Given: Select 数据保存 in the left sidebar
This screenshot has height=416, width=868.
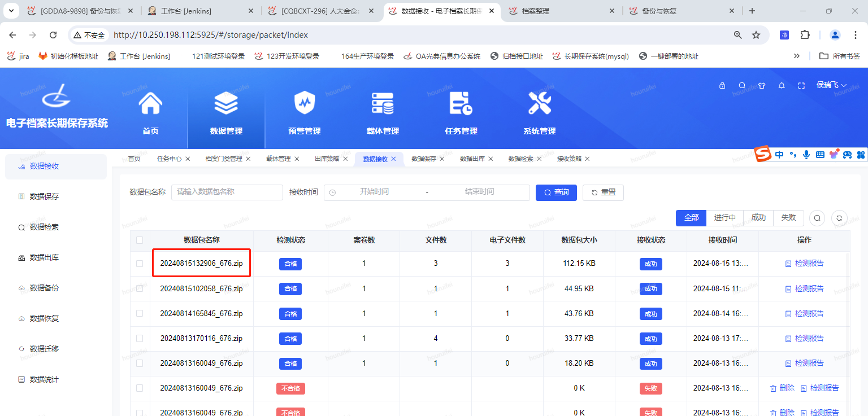Looking at the screenshot, I should pos(56,196).
